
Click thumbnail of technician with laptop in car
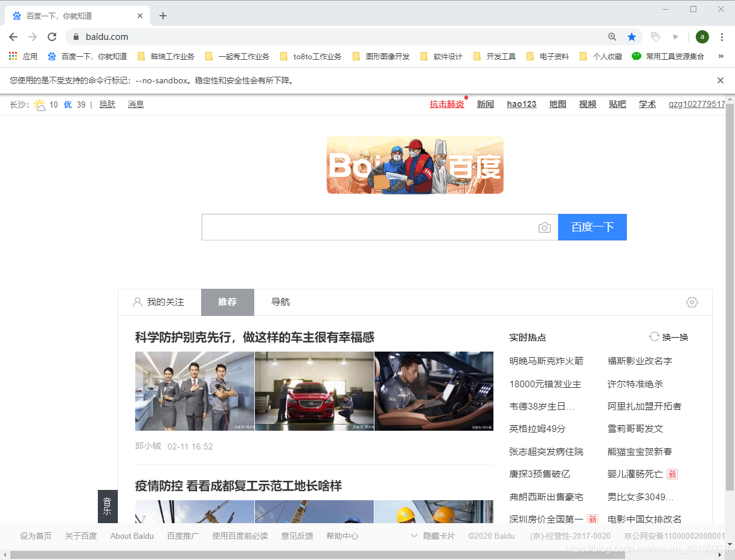[434, 391]
